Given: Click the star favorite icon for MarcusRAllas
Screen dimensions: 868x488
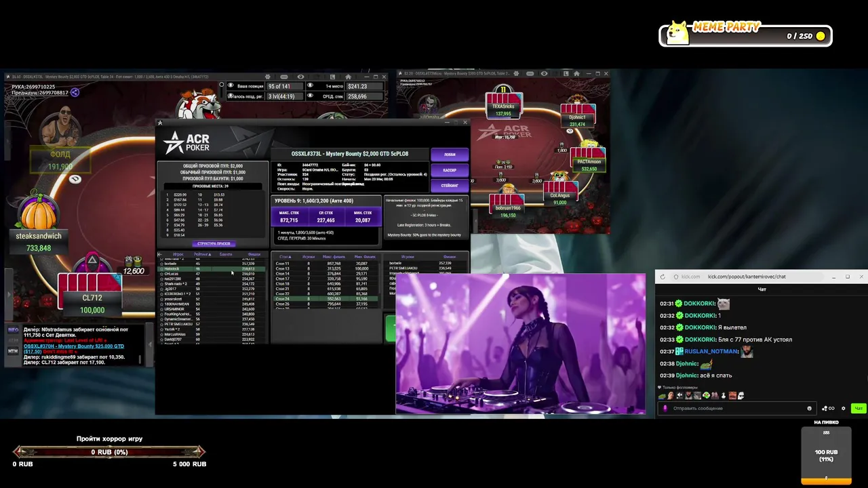Looking at the screenshot, I should 161,334.
